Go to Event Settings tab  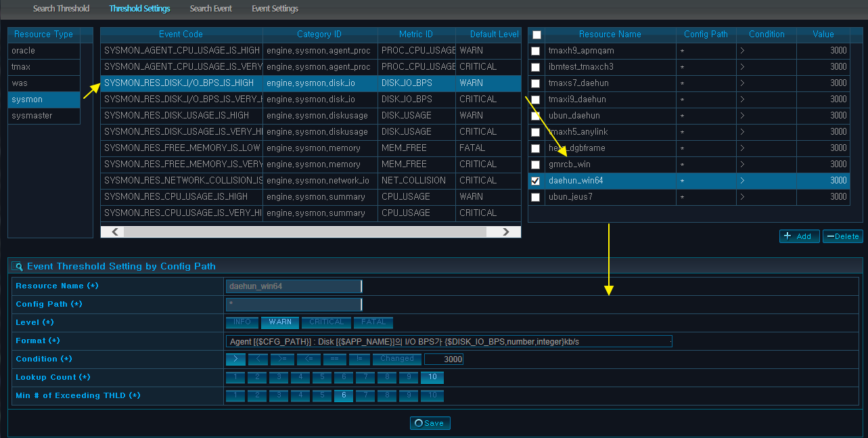(x=275, y=9)
